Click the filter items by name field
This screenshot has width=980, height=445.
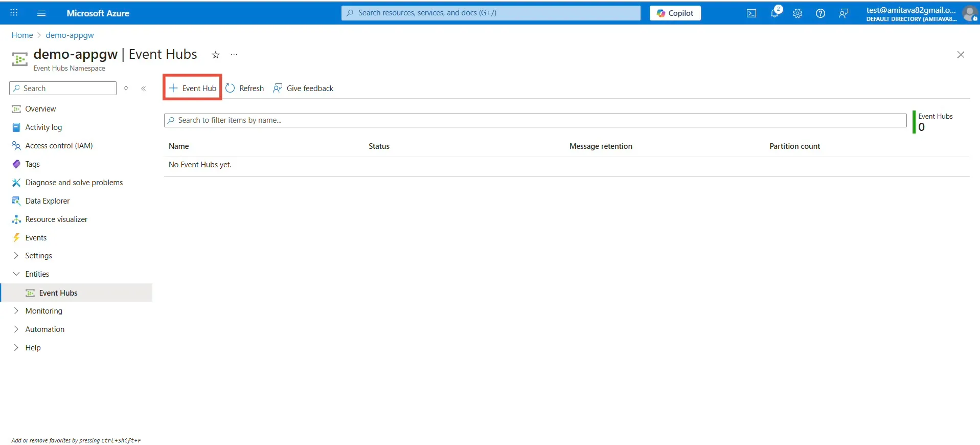[535, 120]
